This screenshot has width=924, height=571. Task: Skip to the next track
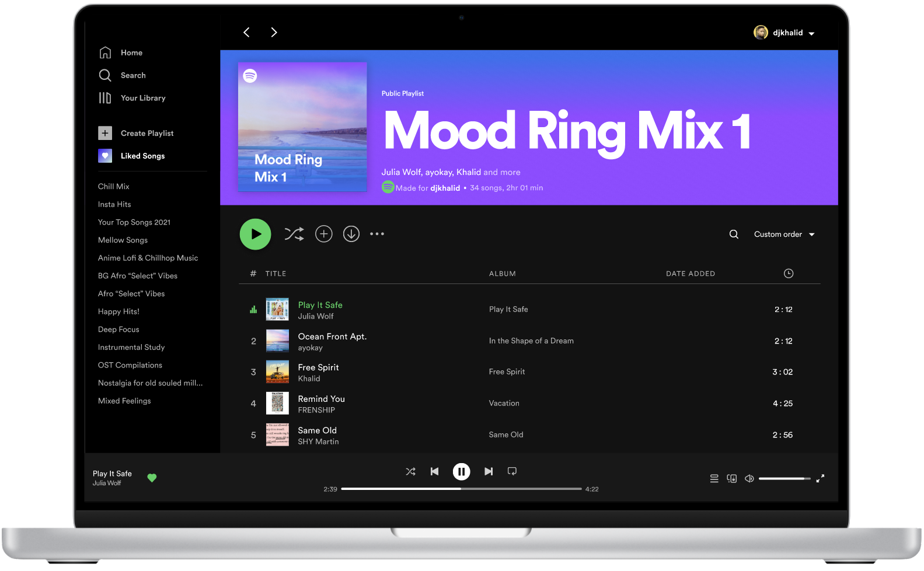point(489,471)
